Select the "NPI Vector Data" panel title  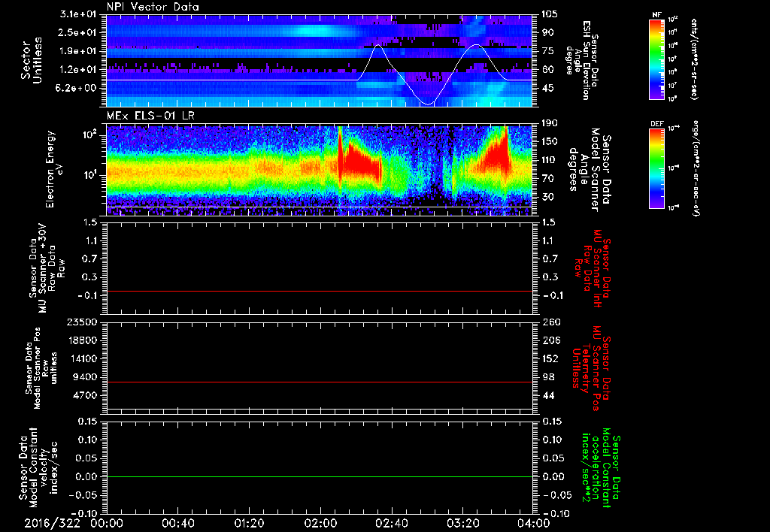(x=153, y=7)
